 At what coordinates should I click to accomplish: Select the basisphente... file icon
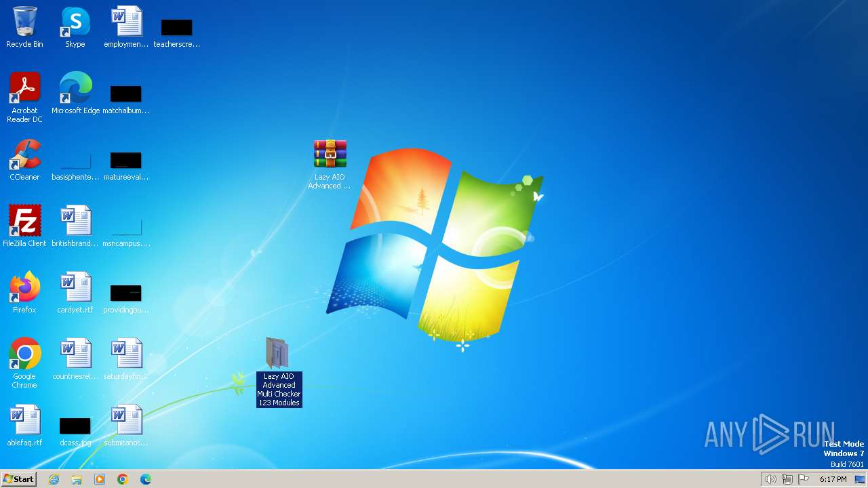pyautogui.click(x=75, y=165)
